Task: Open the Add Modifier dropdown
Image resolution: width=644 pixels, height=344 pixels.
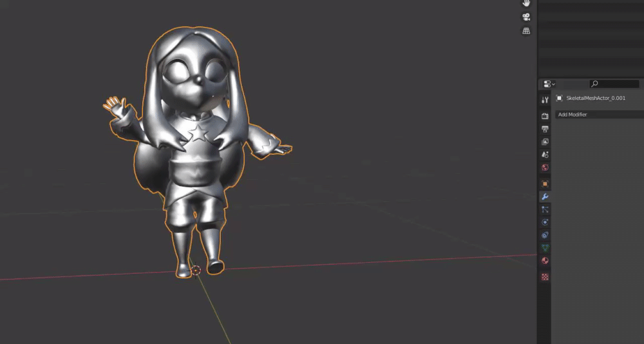Action: point(600,115)
